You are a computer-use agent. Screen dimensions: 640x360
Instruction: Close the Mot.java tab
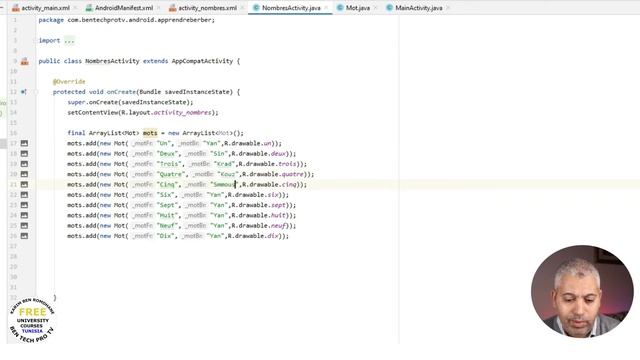pyautogui.click(x=376, y=8)
